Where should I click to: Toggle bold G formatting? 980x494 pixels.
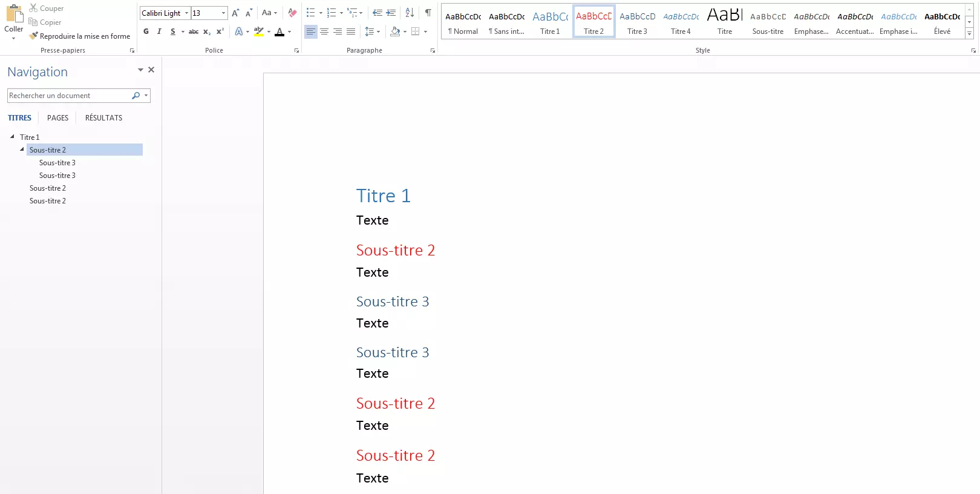coord(146,31)
